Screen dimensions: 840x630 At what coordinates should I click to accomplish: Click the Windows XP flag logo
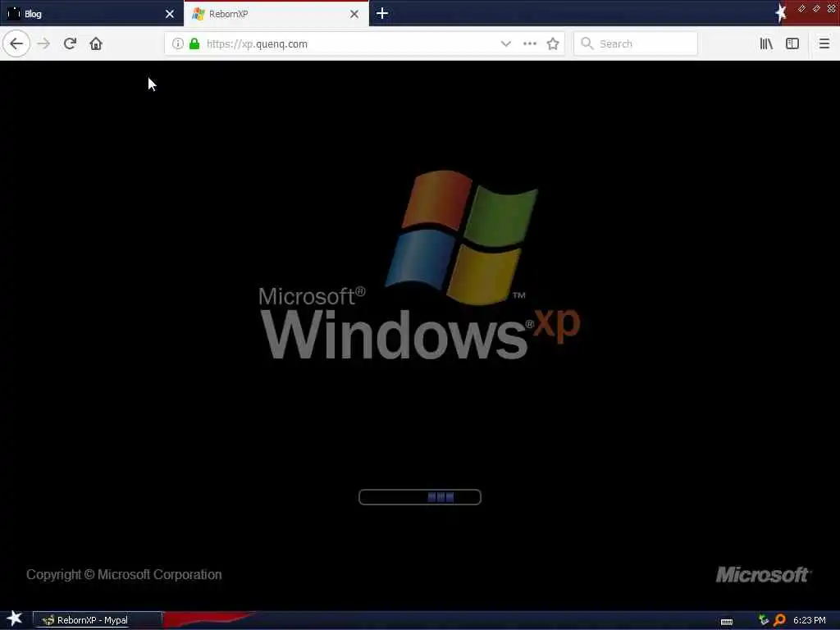(x=461, y=238)
